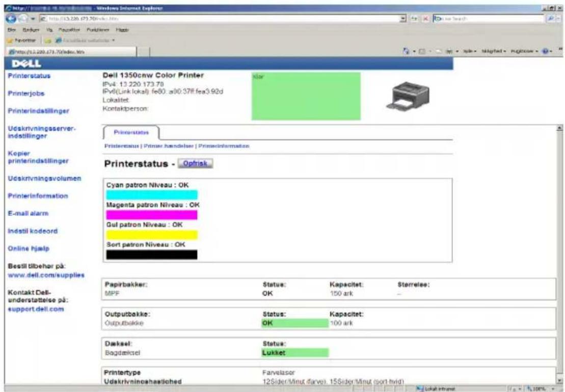Open Printerindstillinger in the left sidebar
The height and width of the screenshot is (392, 565).
pyautogui.click(x=39, y=111)
